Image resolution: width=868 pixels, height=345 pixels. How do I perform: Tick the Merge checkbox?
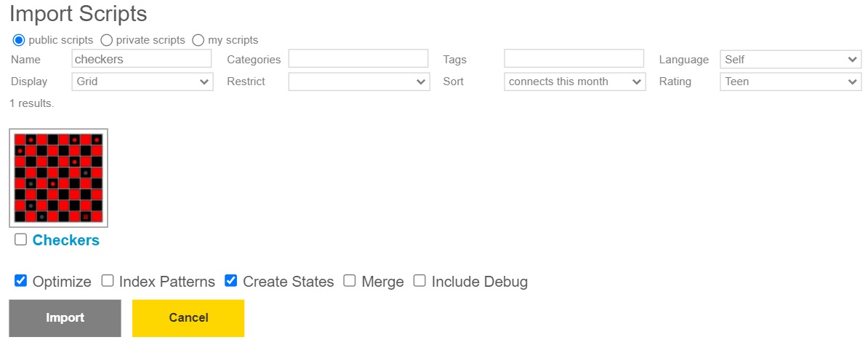[x=349, y=281]
